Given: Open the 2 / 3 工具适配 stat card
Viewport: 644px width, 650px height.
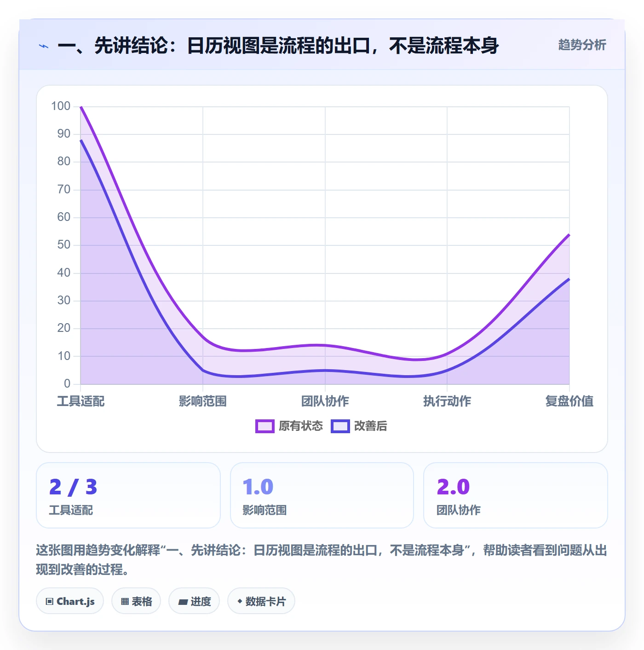Looking at the screenshot, I should (128, 495).
